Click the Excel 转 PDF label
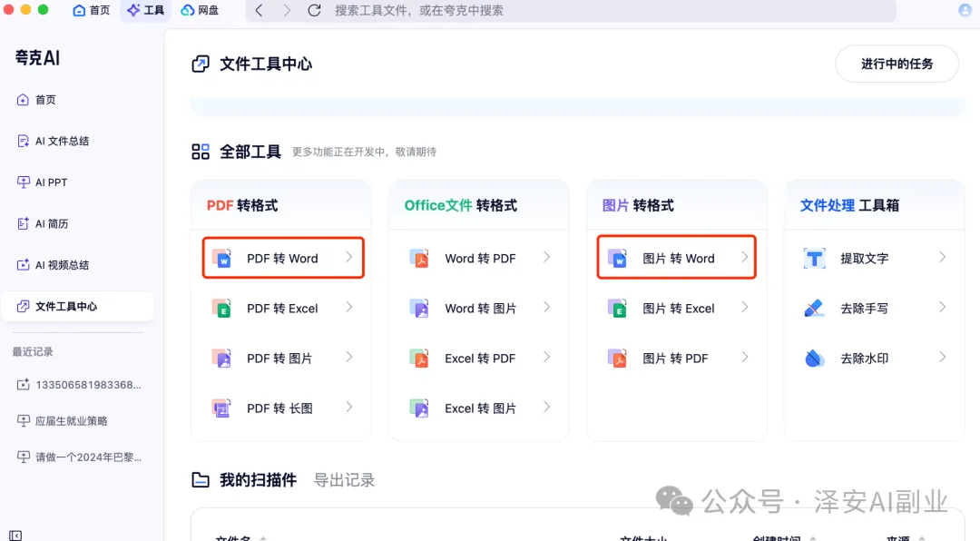The height and width of the screenshot is (541, 980). (480, 359)
